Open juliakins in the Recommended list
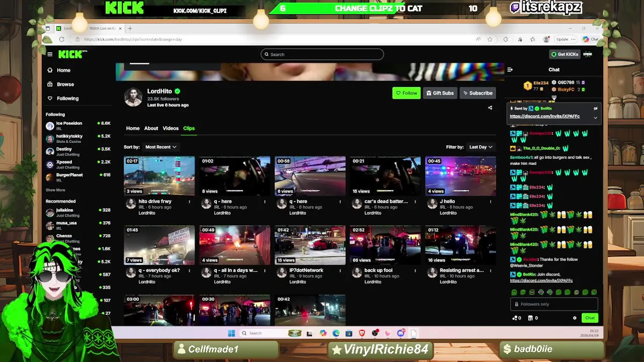The image size is (644, 362). (78, 212)
